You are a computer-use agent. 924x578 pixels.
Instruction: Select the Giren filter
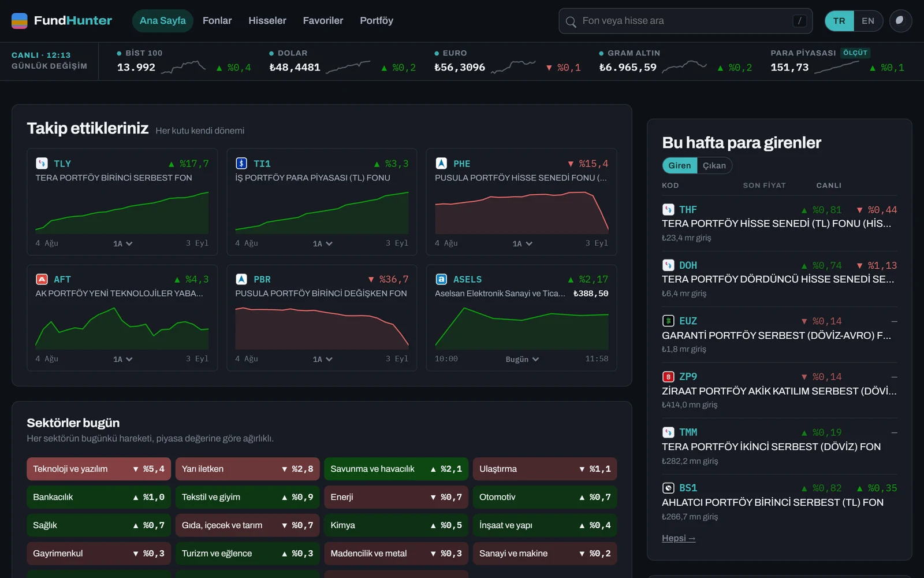[x=679, y=165]
